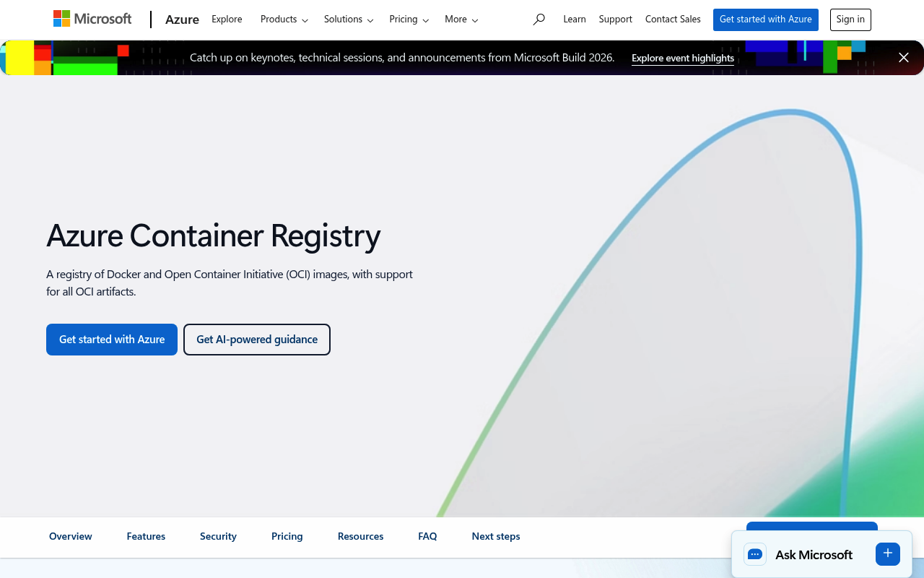
Task: Expand the Solutions dropdown menu
Action: pyautogui.click(x=349, y=20)
